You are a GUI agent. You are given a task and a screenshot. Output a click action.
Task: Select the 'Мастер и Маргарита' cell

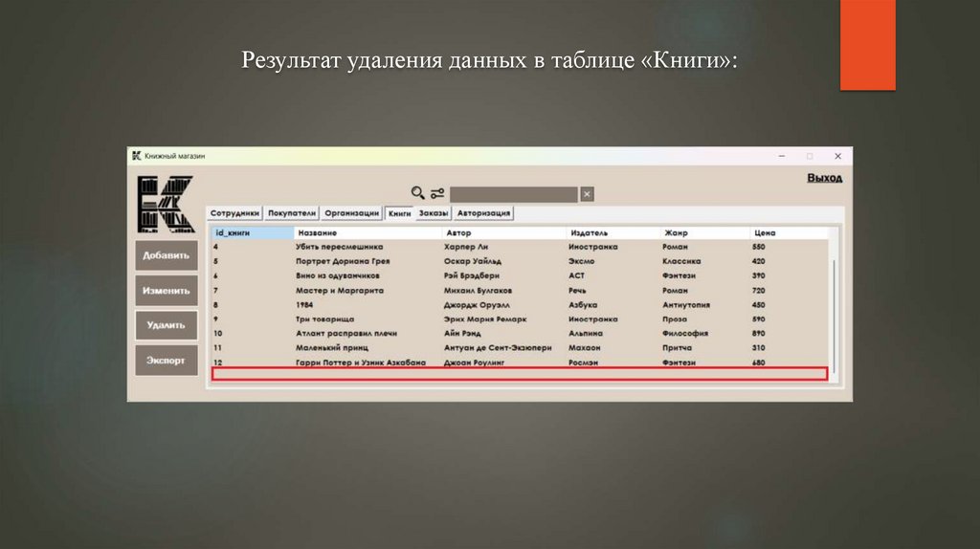(x=340, y=291)
